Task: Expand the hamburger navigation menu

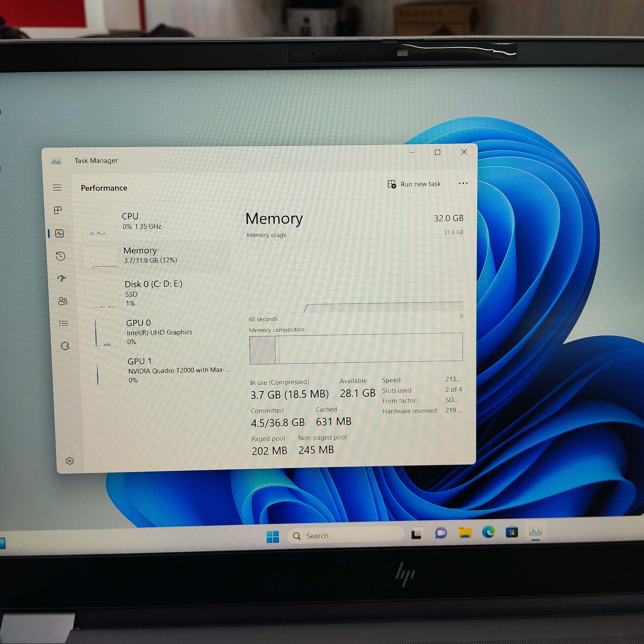Action: click(57, 187)
